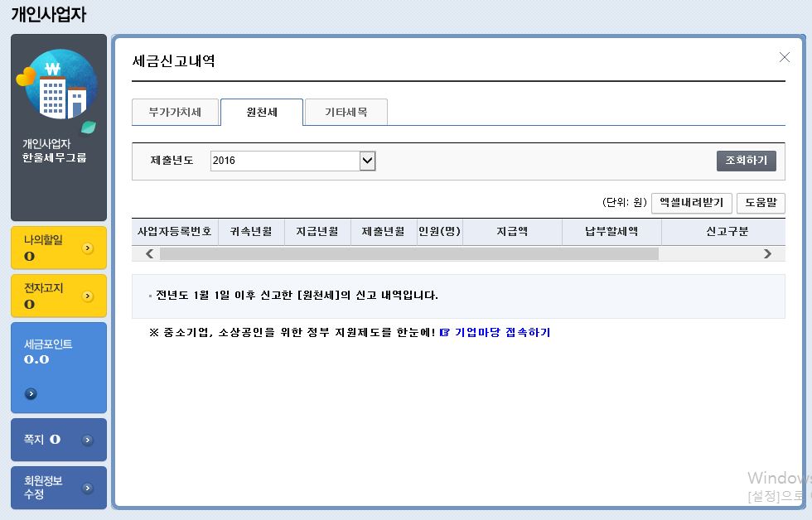Viewport: 812px width, 520px height.
Task: Click the arrow icon beside 나의할일
Action: click(88, 248)
